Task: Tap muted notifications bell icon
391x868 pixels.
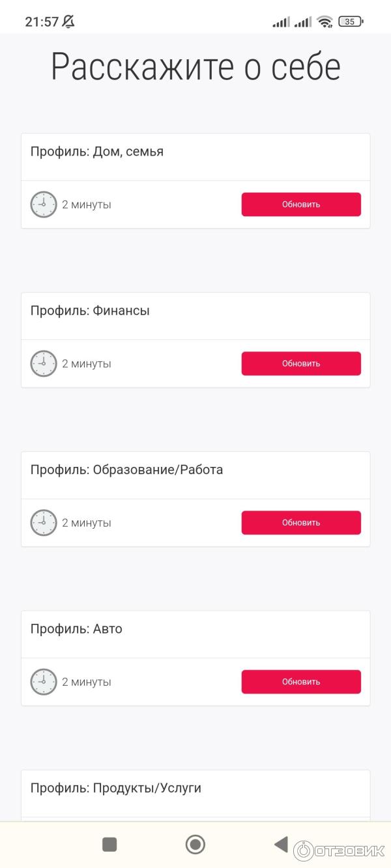Action: [68, 21]
